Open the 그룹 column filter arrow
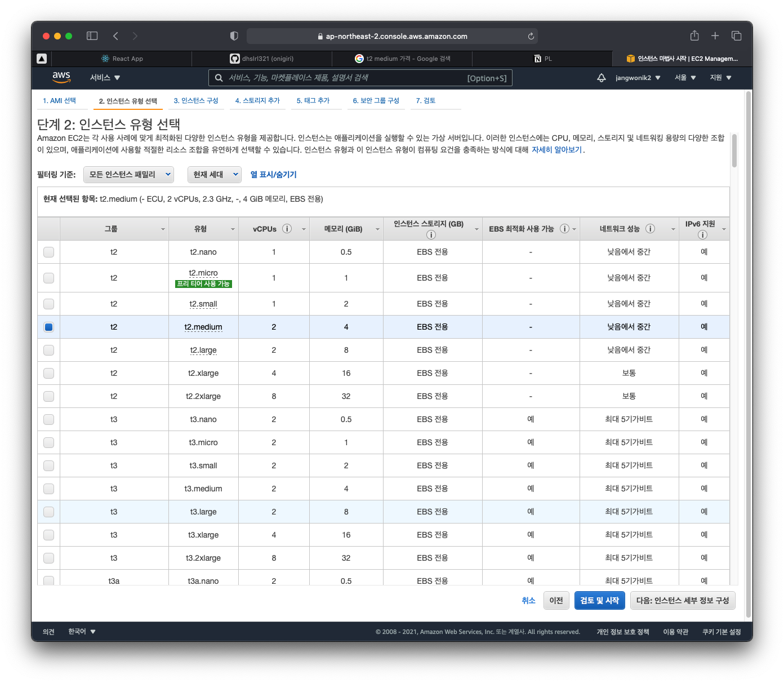The width and height of the screenshot is (784, 683). tap(163, 229)
